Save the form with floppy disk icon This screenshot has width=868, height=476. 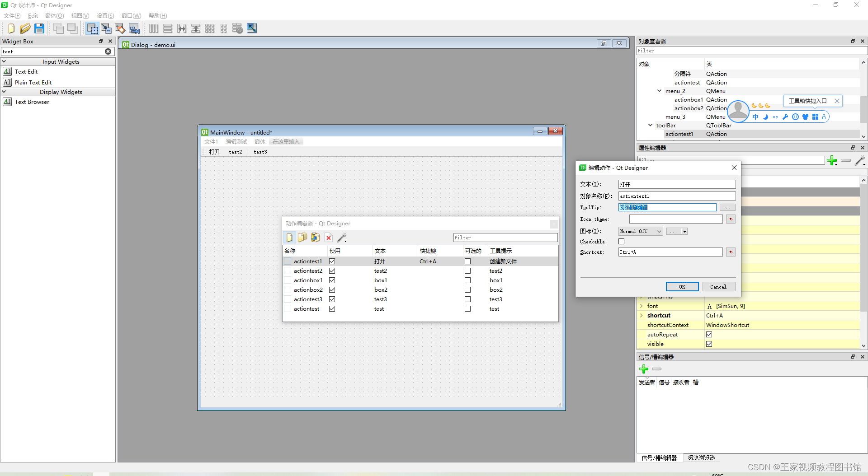(x=39, y=28)
